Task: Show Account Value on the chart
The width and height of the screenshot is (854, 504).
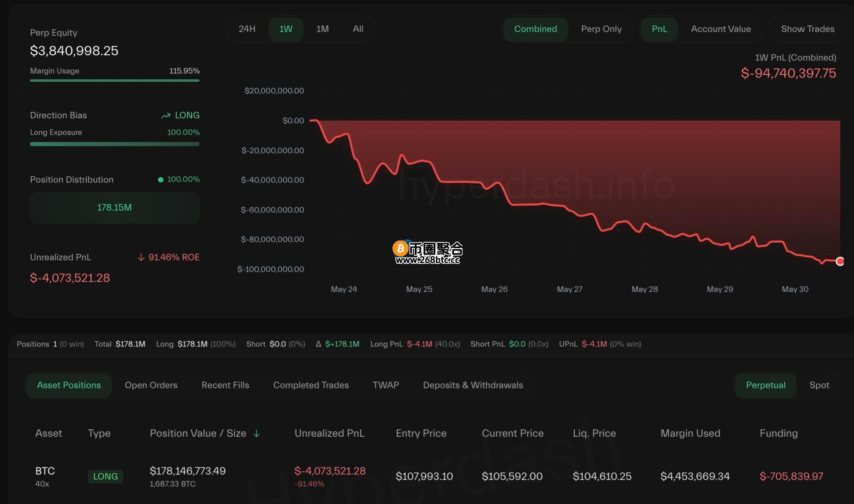Action: point(721,29)
